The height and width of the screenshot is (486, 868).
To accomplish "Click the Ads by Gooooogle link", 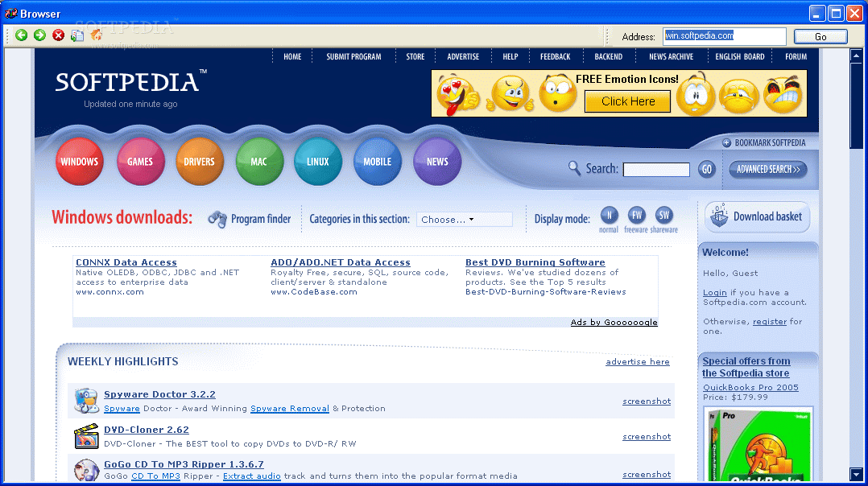I will [614, 323].
